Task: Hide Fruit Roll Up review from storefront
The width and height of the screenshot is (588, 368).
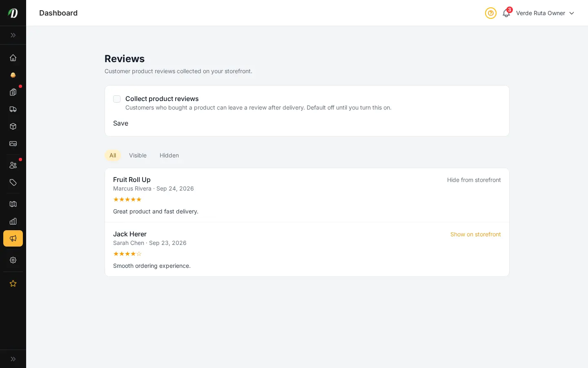Action: pyautogui.click(x=474, y=180)
